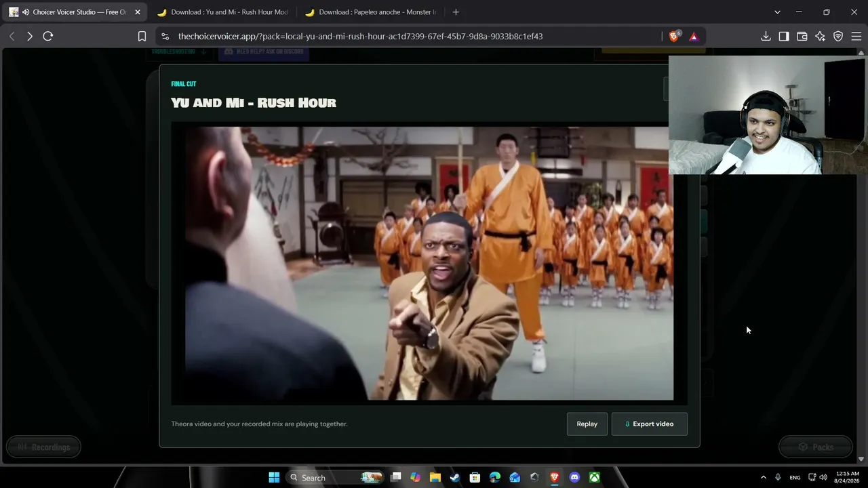Open Brave Rewards triangle icon

click(x=694, y=37)
